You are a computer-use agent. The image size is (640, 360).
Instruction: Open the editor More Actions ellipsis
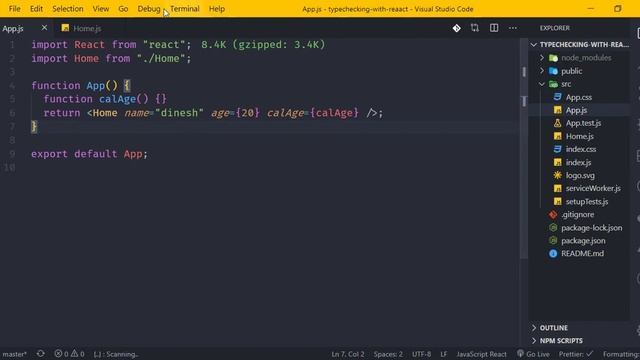(x=513, y=28)
